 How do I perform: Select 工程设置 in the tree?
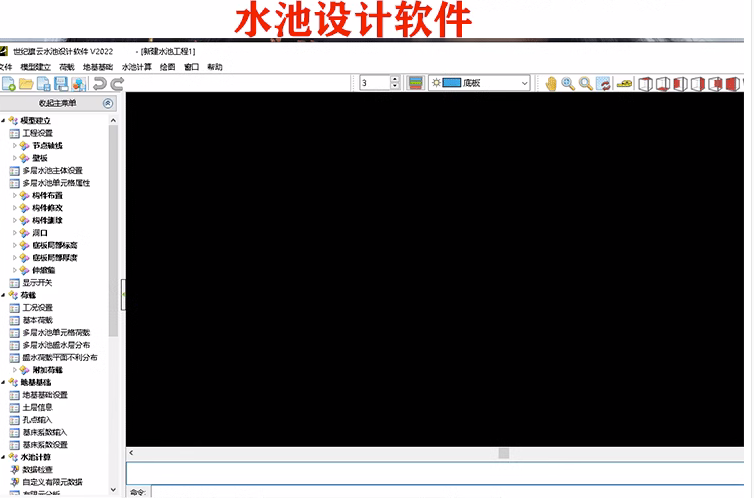tap(37, 133)
